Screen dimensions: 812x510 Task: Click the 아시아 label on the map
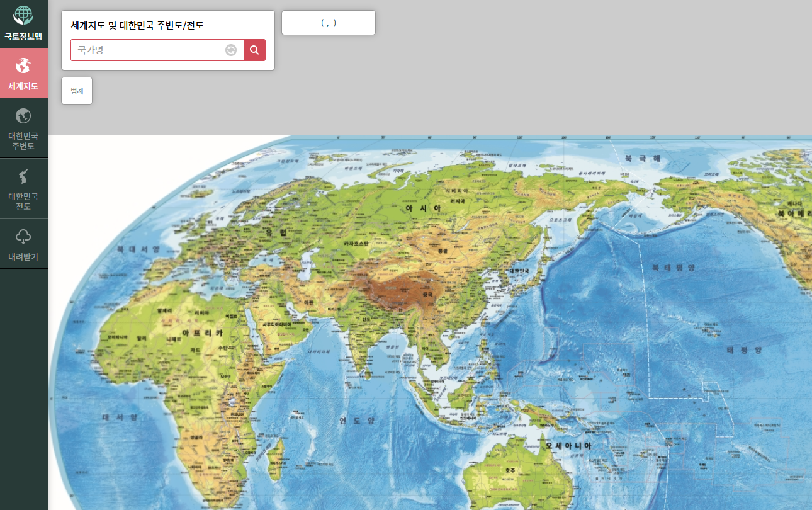click(423, 207)
